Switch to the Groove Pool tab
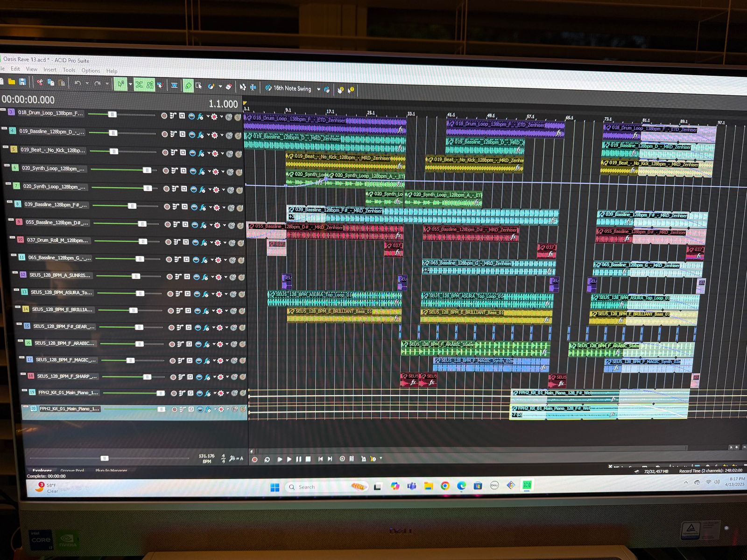Screen dimensions: 747x560 point(72,470)
